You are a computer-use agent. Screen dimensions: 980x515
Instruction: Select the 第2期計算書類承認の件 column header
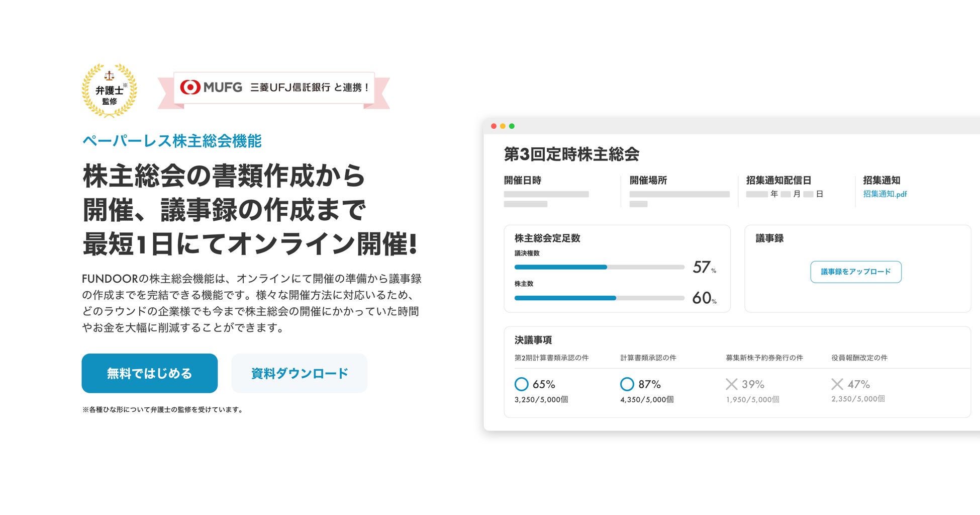[551, 358]
